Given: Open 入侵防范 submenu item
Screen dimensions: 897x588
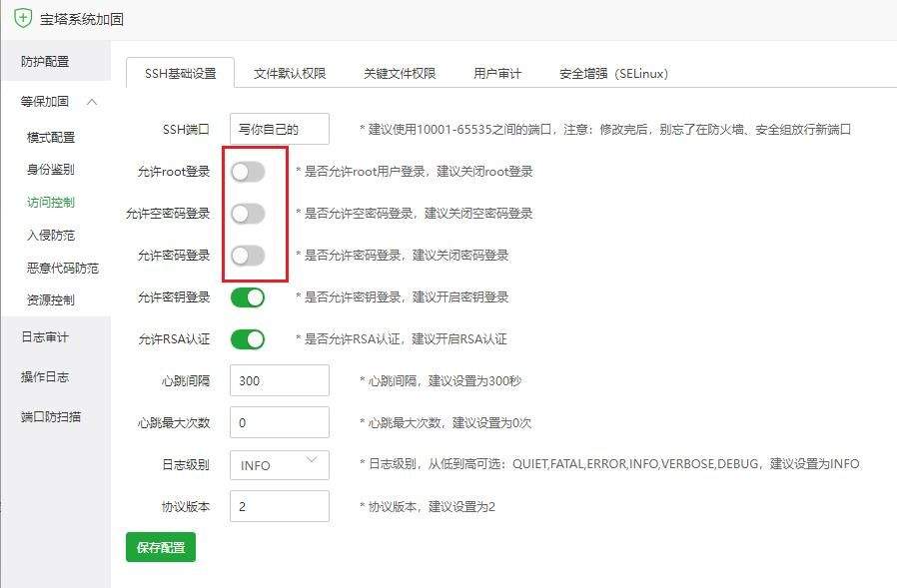Looking at the screenshot, I should [51, 236].
